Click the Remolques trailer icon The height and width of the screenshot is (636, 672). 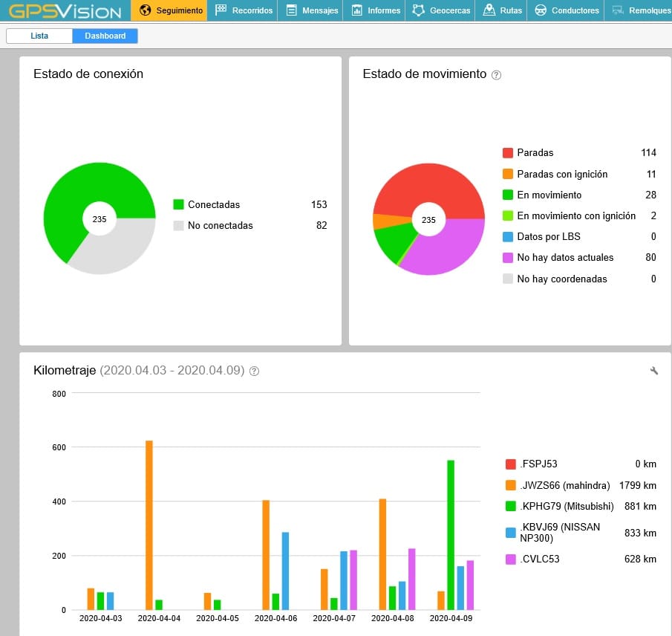617,10
